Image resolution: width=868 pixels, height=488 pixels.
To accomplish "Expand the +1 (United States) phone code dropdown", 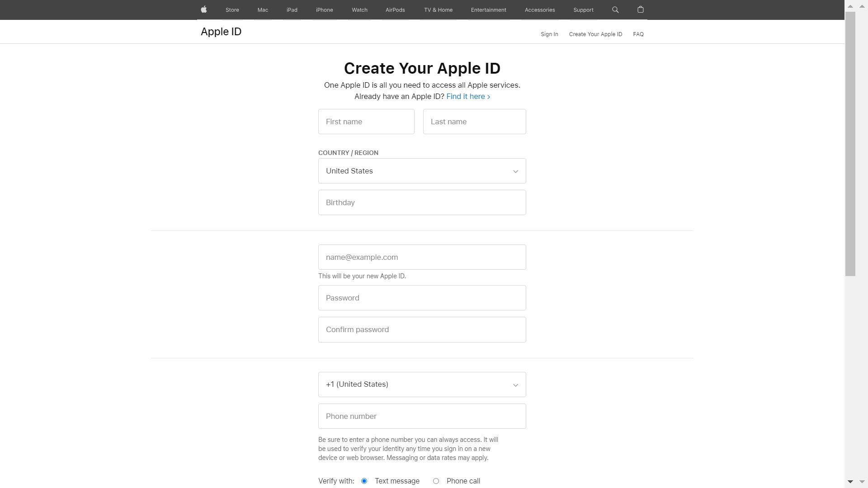I will pos(422,385).
